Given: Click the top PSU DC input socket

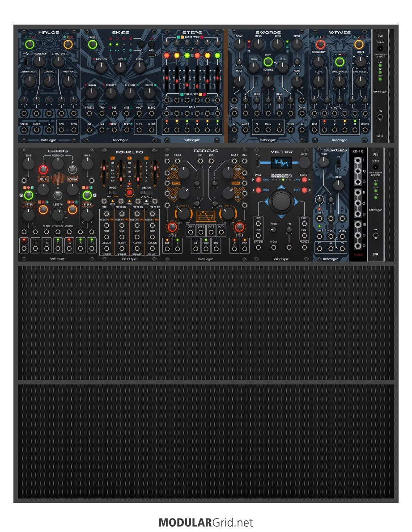Looking at the screenshot, I should pyautogui.click(x=380, y=49).
